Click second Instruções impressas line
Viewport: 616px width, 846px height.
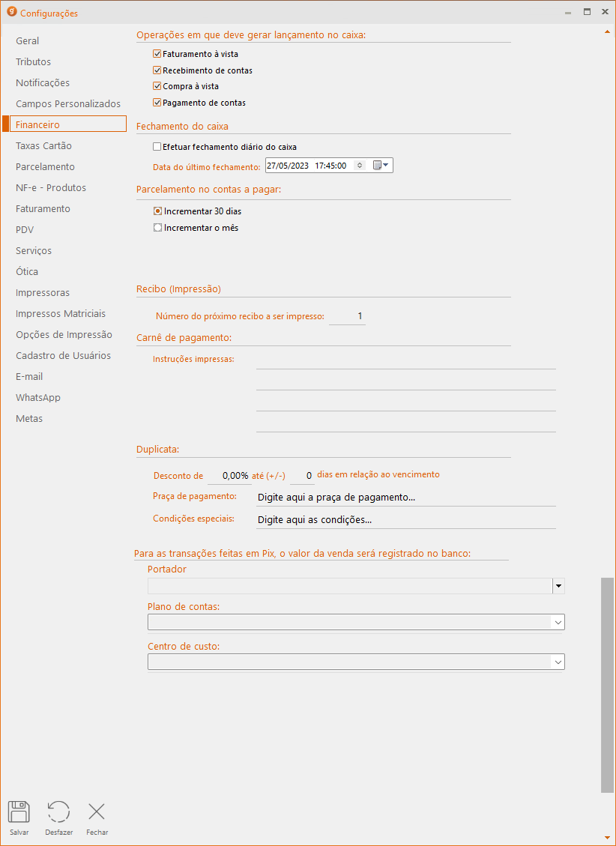[x=405, y=381]
